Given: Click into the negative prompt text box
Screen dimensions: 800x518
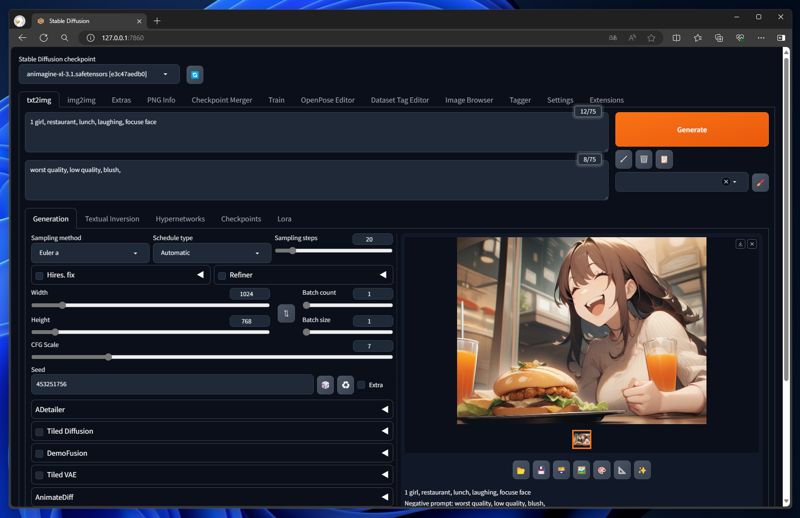Looking at the screenshot, I should coord(316,180).
